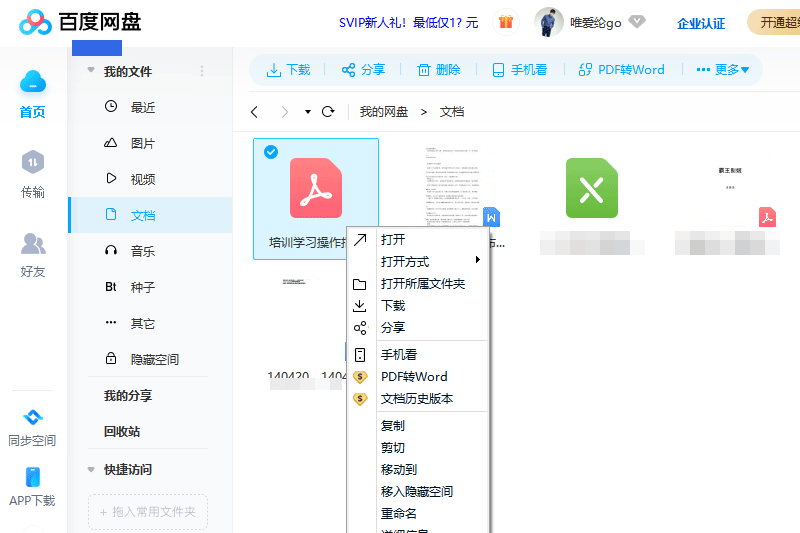Screen dimensions: 800x533
Task: Go back with the left arrow
Action: pos(255,112)
